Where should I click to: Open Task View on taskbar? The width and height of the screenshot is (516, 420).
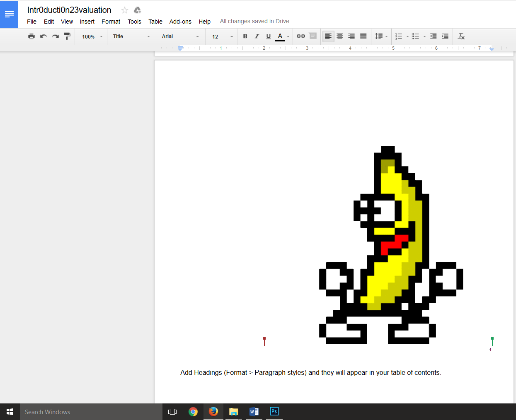click(x=172, y=412)
